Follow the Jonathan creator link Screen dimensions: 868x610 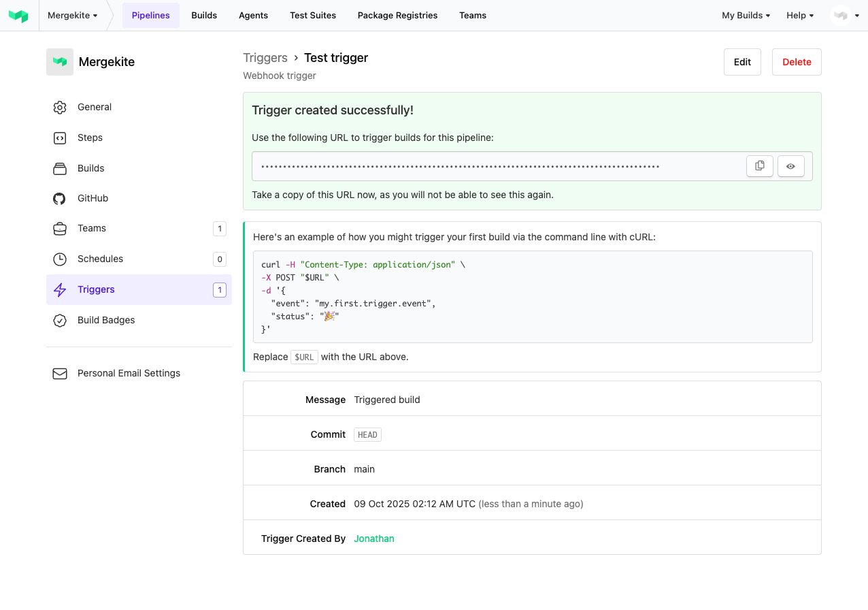coord(373,539)
